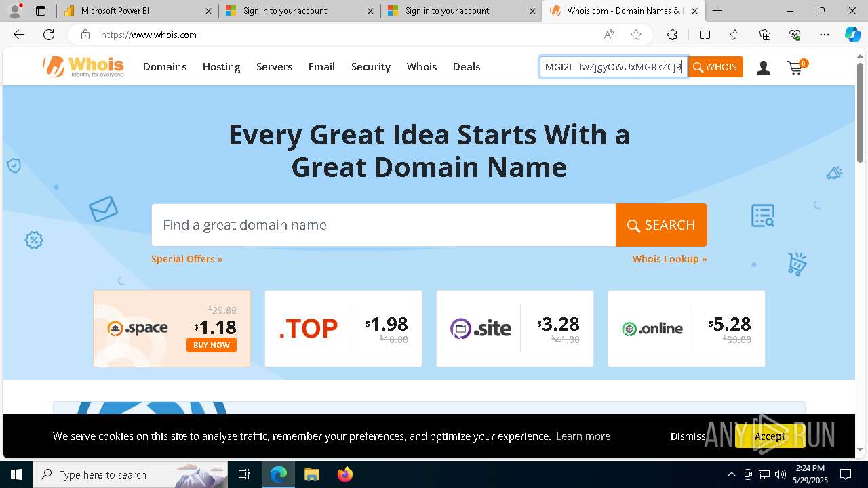Image resolution: width=868 pixels, height=488 pixels.
Task: Click the orange SEARCH button
Action: [x=661, y=225]
